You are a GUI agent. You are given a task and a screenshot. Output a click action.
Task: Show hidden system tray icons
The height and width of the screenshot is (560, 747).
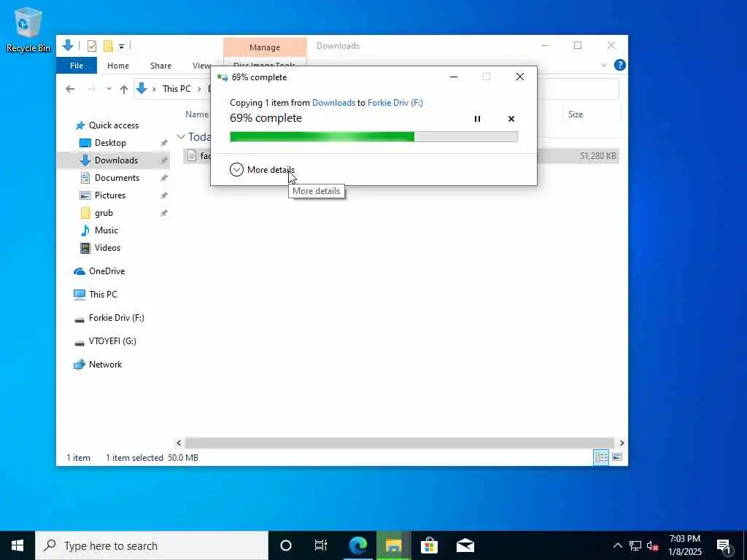[x=617, y=545]
